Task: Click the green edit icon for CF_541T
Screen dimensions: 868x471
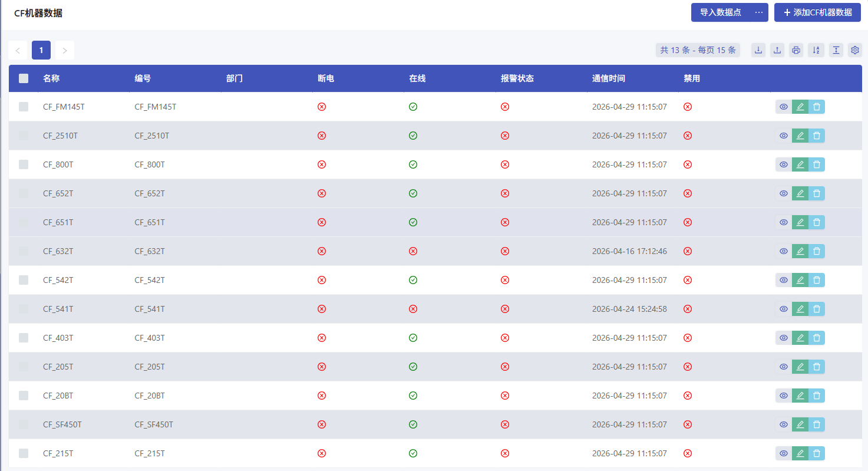Action: [x=800, y=309]
